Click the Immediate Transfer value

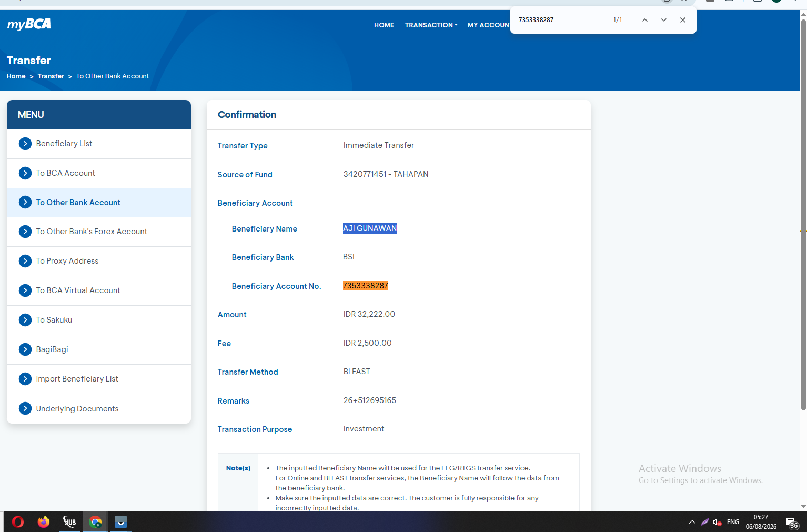378,145
